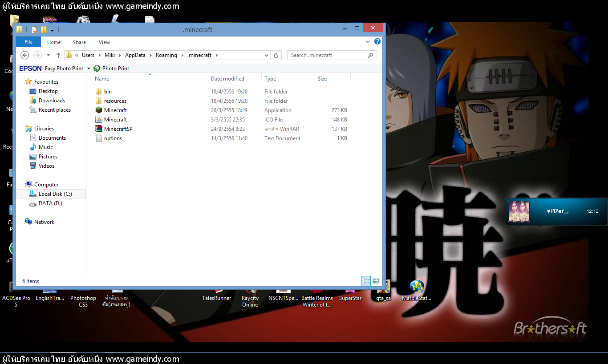Viewport: 608px width, 364px height.
Task: Open Easy Photo Print dropdown arrow
Action: tap(89, 68)
